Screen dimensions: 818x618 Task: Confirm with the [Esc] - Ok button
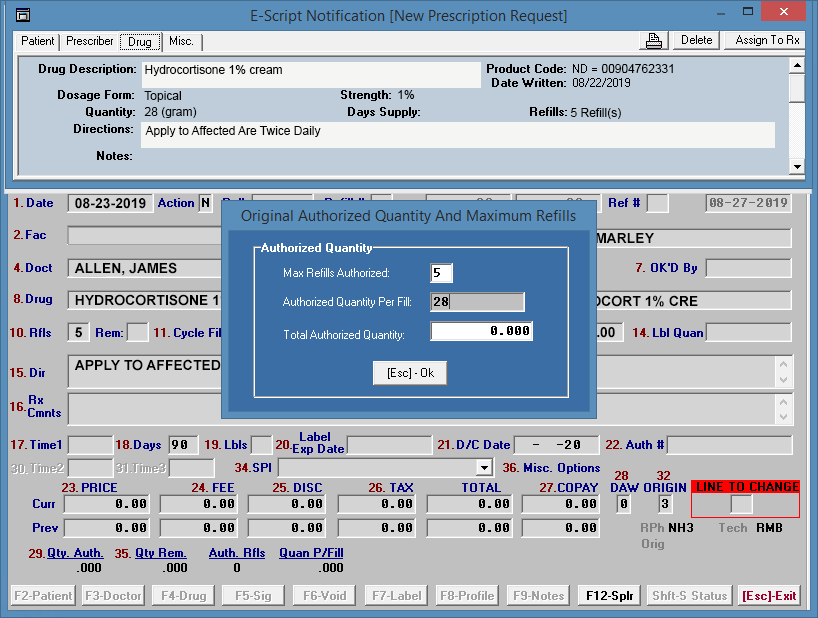pos(410,373)
